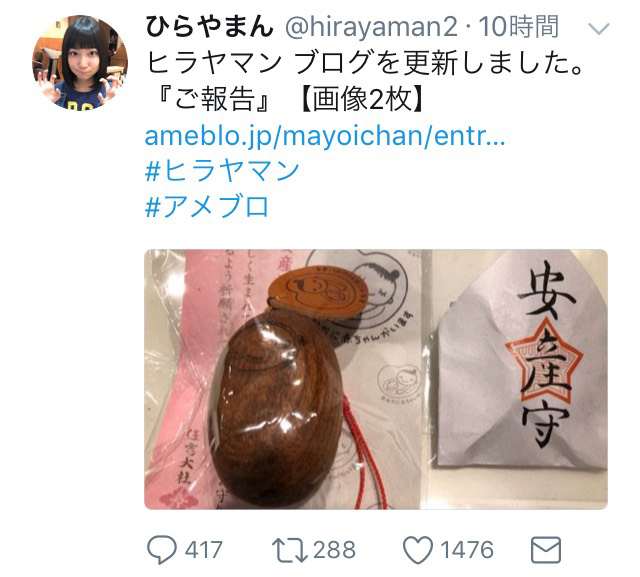The height and width of the screenshot is (577, 640).
Task: Open the #アメブロ hashtag
Action: point(207,206)
